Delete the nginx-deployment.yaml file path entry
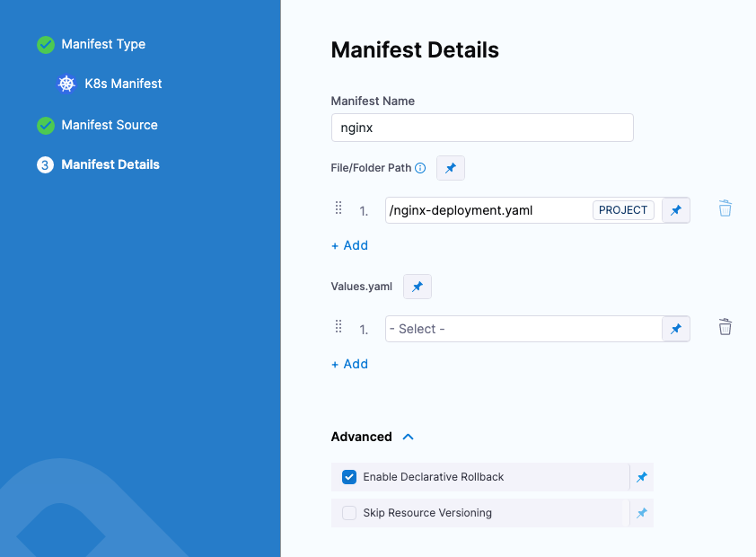The width and height of the screenshot is (756, 557). coord(725,208)
